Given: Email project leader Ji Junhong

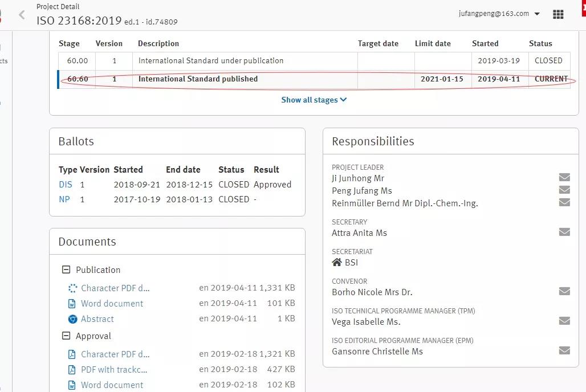Looking at the screenshot, I should coord(564,178).
